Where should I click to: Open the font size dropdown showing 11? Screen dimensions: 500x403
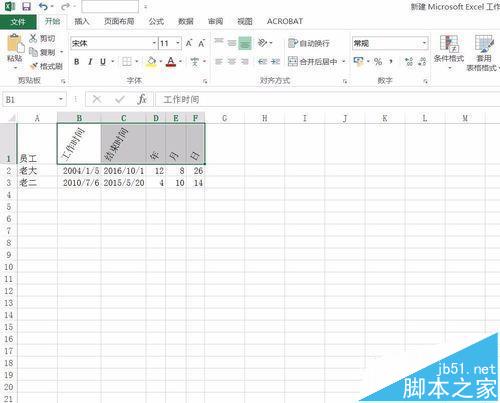[178, 43]
